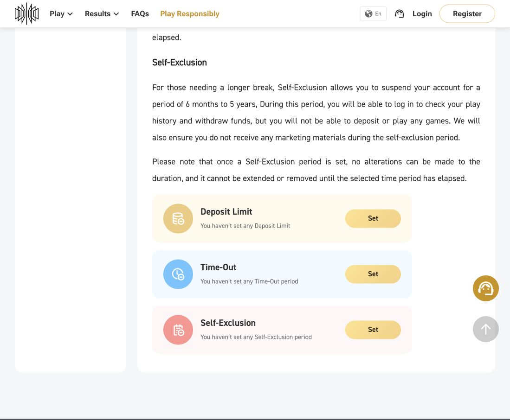Click the back-to-top arrow button

485,329
